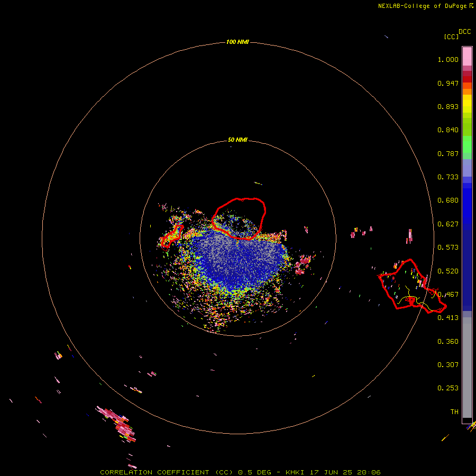Screen dimensions: 476x476
Task: Select the 0.787 scale value
Action: tap(448, 153)
